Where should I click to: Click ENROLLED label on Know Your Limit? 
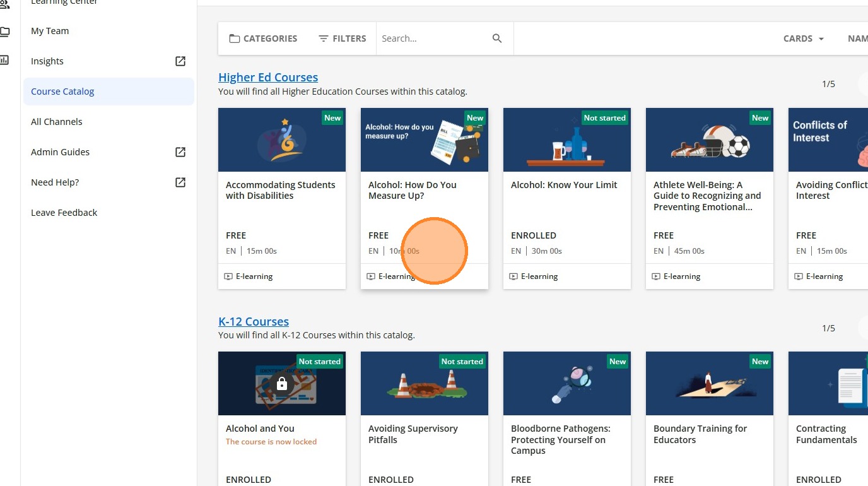click(x=534, y=235)
